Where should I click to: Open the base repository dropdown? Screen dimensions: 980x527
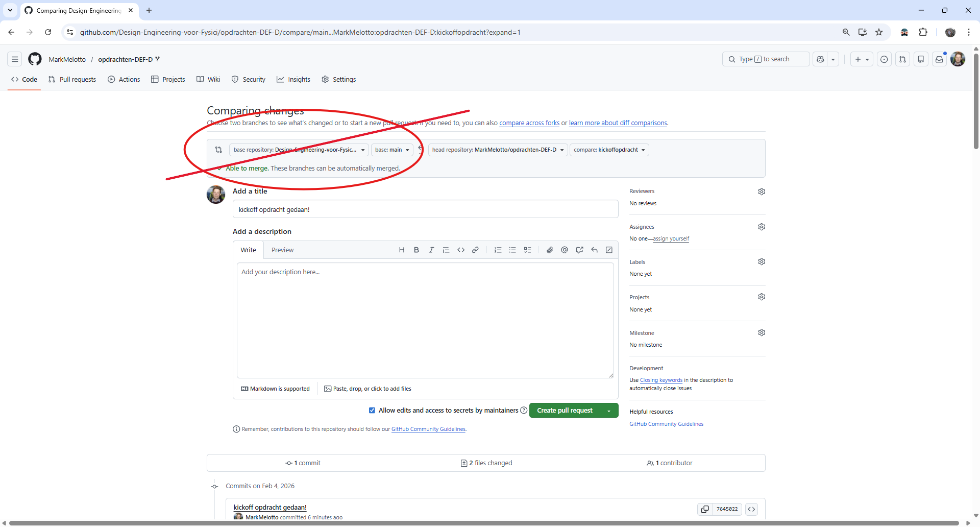(299, 150)
